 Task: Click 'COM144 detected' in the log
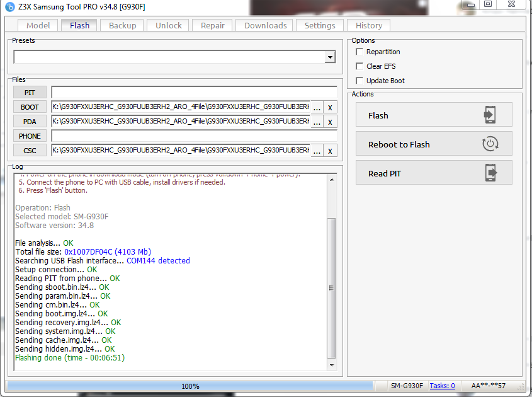(158, 260)
